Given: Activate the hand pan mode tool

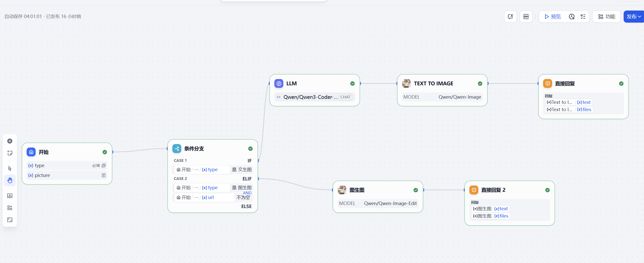Looking at the screenshot, I should point(10,180).
